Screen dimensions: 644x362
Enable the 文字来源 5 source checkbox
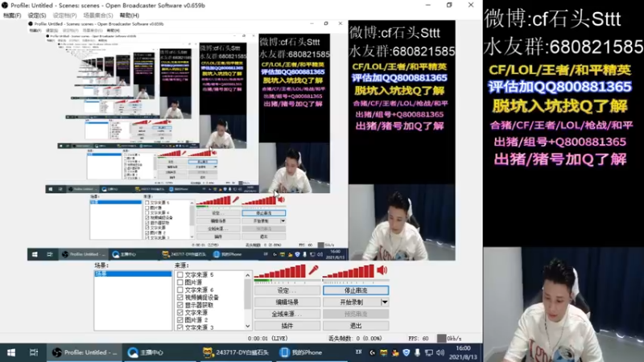(180, 274)
